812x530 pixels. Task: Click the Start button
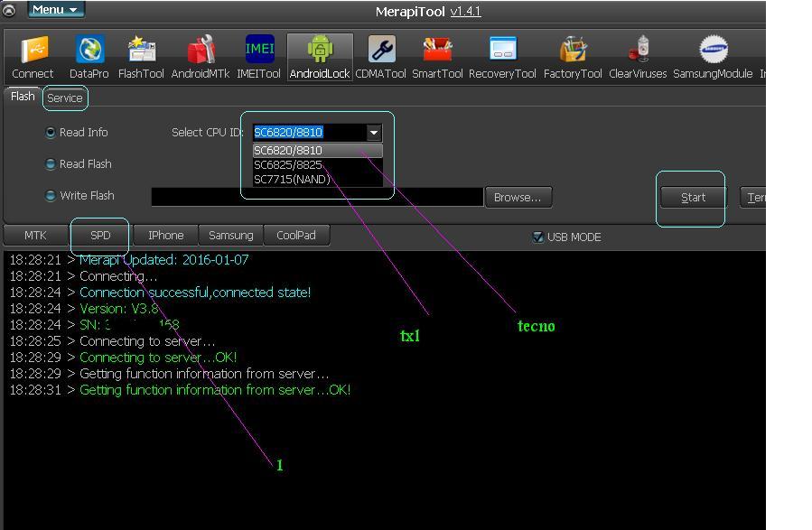click(x=693, y=197)
